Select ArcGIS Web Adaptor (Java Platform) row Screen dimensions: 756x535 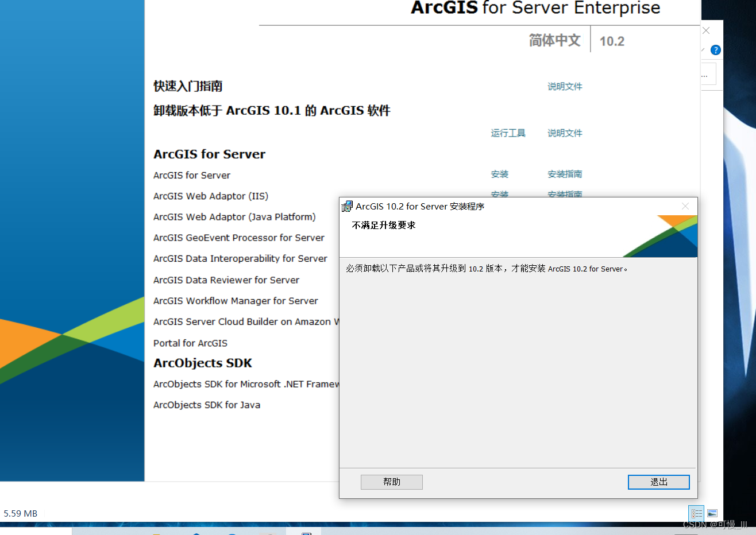[234, 217]
